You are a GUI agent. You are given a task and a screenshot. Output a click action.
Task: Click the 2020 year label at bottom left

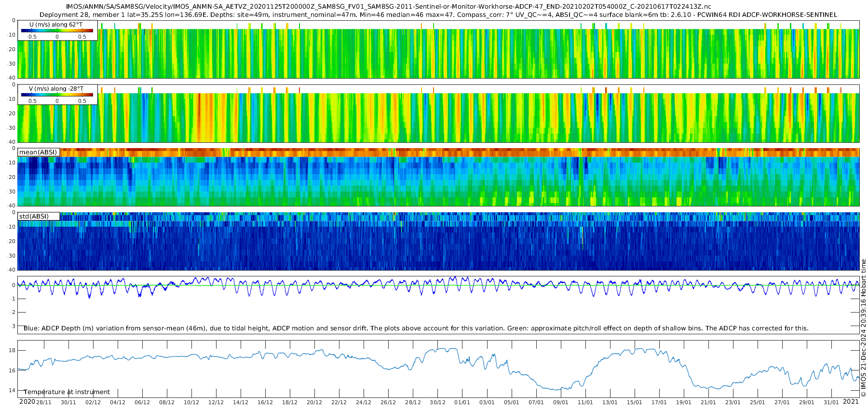(x=27, y=402)
